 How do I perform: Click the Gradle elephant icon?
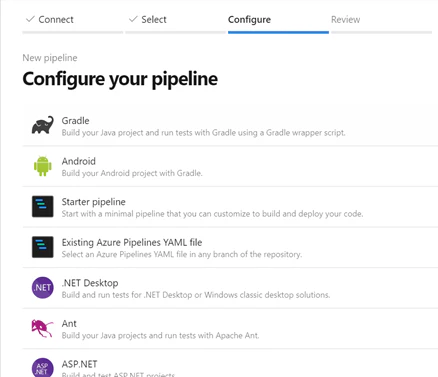click(43, 126)
